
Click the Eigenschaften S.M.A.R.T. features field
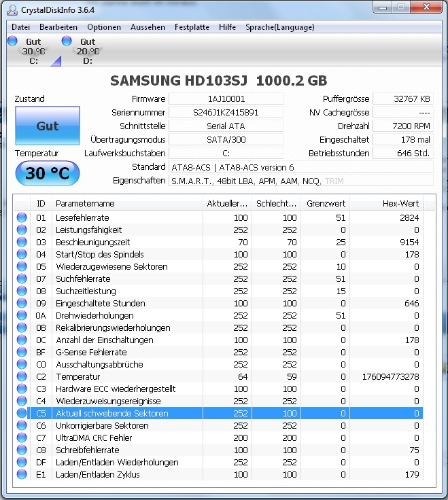tap(301, 181)
